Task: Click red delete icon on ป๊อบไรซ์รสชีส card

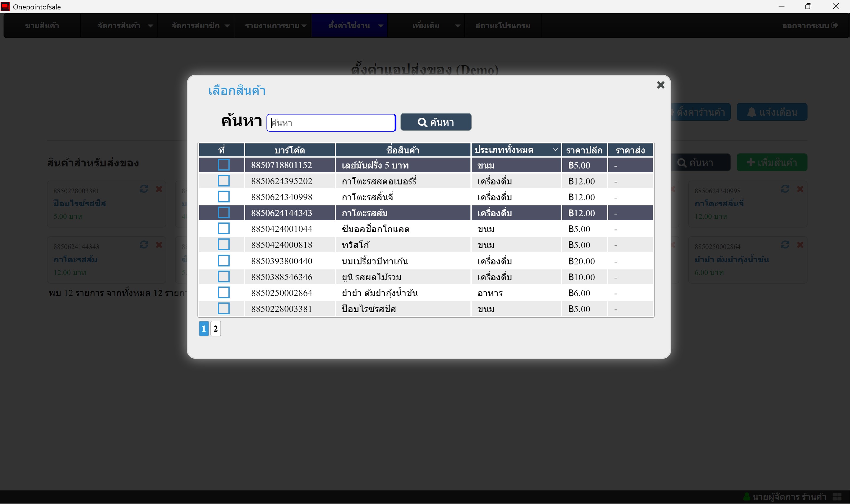Action: click(158, 189)
